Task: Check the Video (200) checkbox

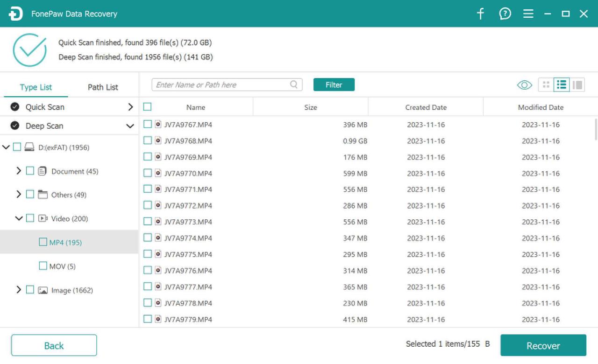Action: pyautogui.click(x=30, y=218)
